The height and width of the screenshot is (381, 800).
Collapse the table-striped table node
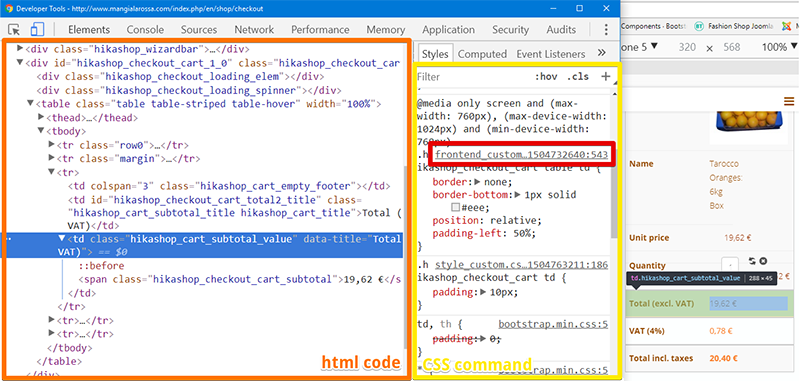point(31,104)
